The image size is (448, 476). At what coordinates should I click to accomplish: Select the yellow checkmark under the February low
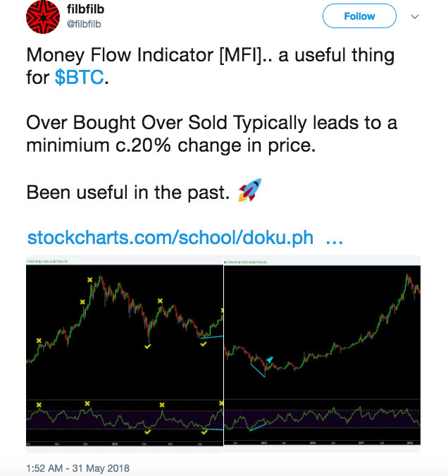(x=147, y=346)
